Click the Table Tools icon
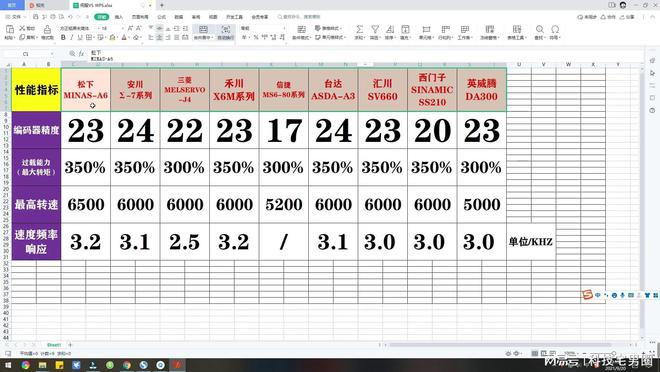This screenshot has width=660, height=372. (516, 29)
